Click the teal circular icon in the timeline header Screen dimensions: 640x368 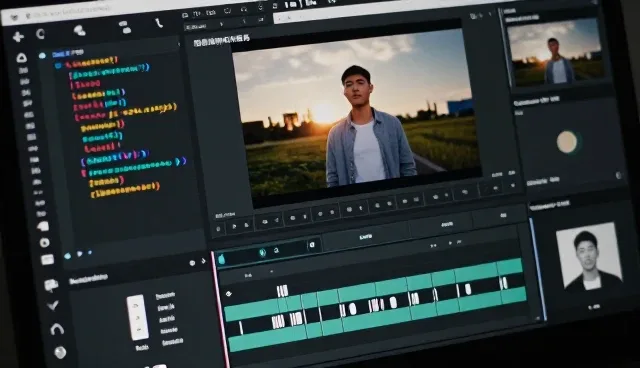[263, 253]
